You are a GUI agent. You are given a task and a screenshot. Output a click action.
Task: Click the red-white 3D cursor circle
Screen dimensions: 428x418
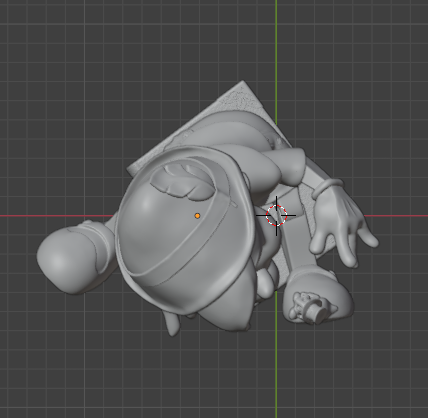pos(276,216)
